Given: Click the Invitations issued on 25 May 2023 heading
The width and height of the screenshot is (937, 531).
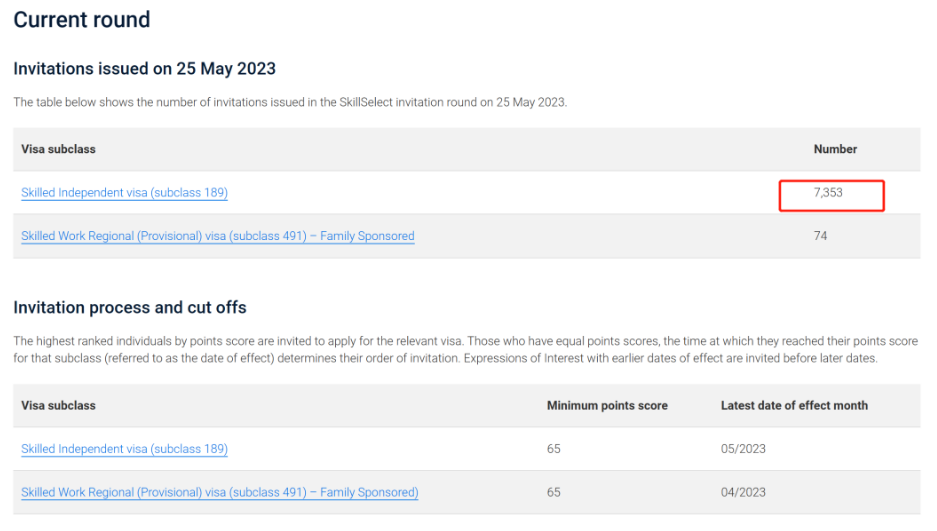Looking at the screenshot, I should 145,69.
